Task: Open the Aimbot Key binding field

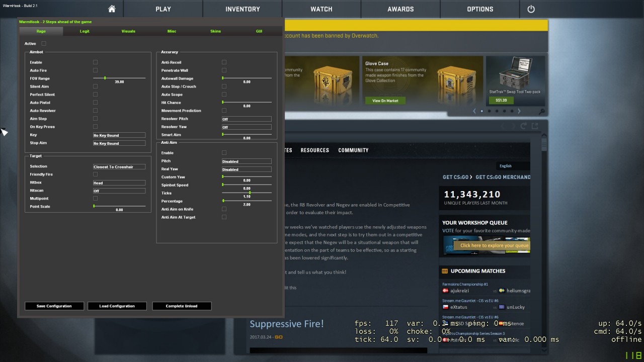Action: pos(119,135)
